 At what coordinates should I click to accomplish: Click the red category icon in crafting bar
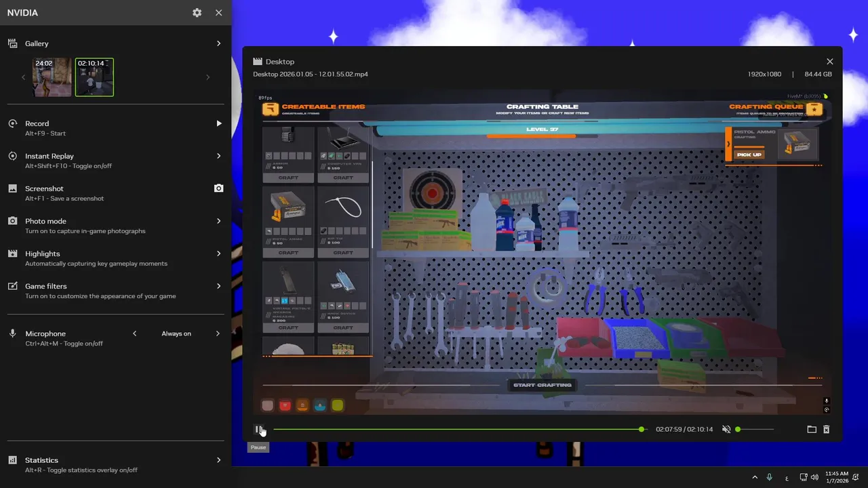click(285, 405)
